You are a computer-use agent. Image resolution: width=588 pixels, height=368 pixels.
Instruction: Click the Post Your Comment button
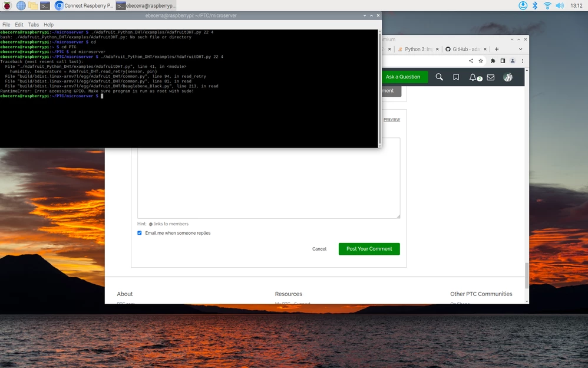369,249
